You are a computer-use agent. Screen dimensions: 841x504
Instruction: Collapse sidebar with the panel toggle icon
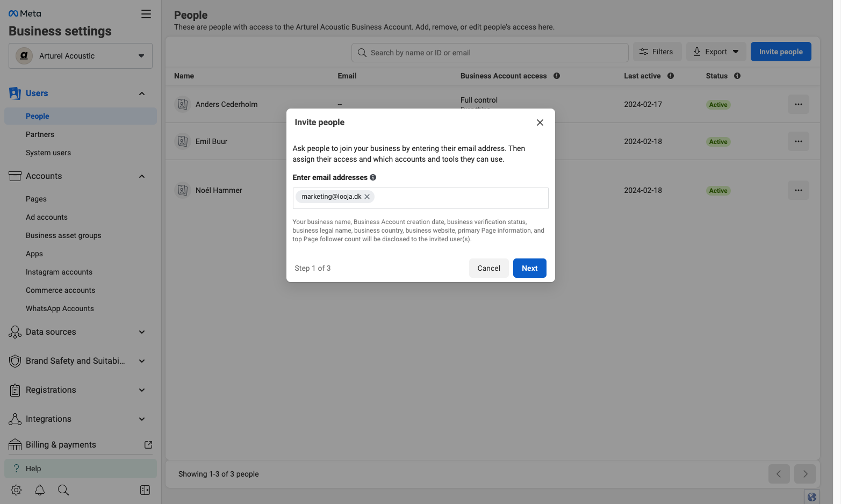point(145,490)
